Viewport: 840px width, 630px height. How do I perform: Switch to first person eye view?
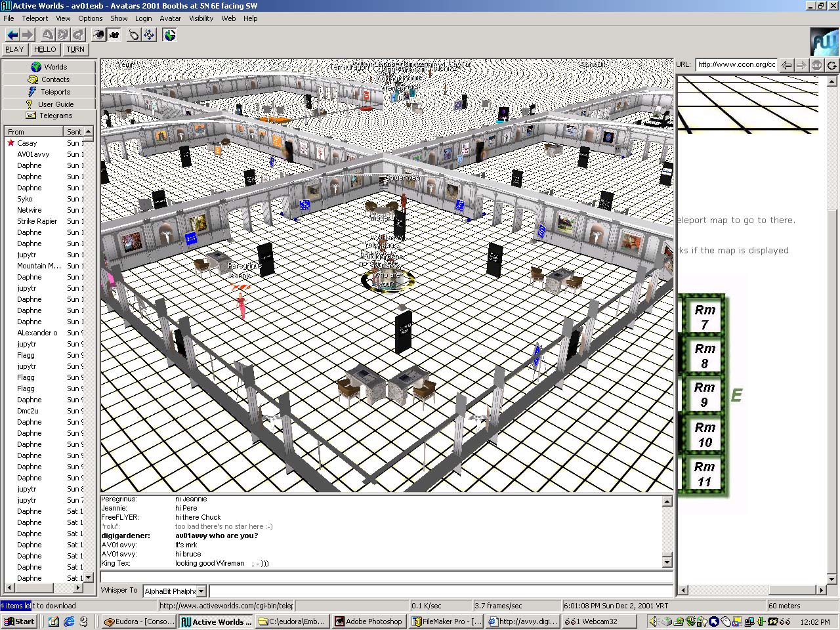(x=98, y=35)
